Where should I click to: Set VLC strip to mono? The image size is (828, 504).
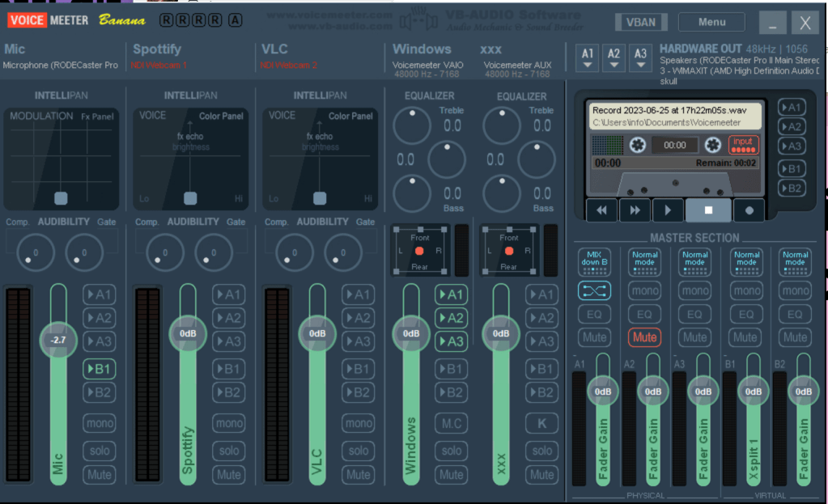point(358,423)
